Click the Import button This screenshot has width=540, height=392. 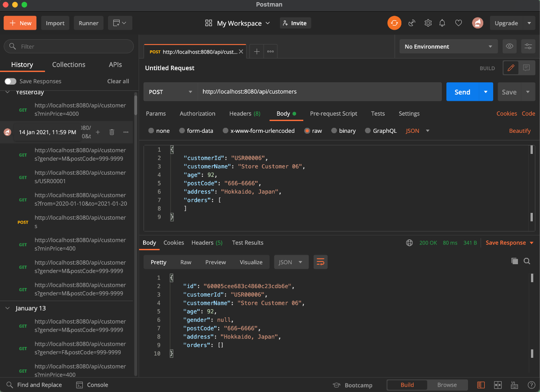(x=55, y=23)
